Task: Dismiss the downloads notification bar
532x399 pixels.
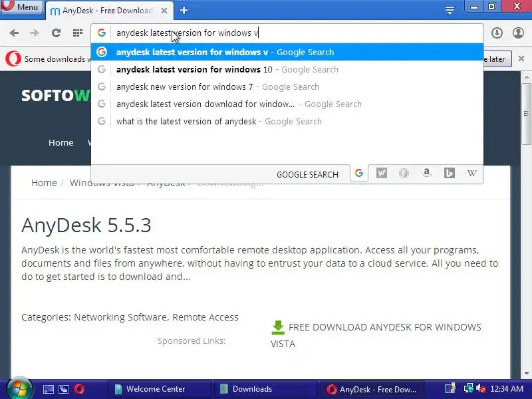Action: tap(521, 59)
